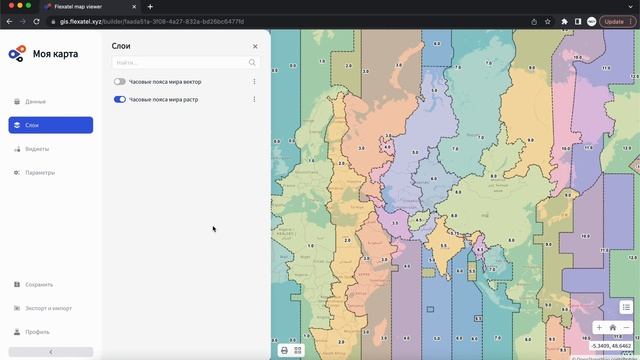Click the Экспорт и импорт icon
Screen dimensions: 640x360
point(17,308)
